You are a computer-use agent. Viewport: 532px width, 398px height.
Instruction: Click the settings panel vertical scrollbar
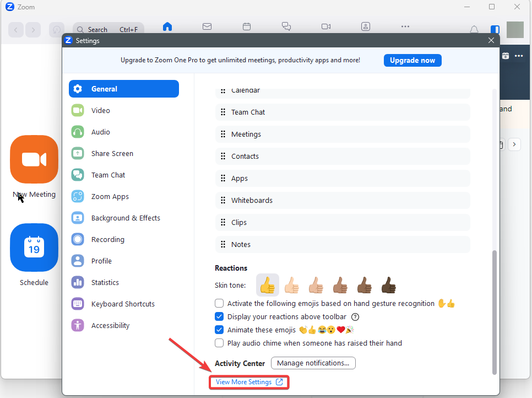tap(495, 313)
